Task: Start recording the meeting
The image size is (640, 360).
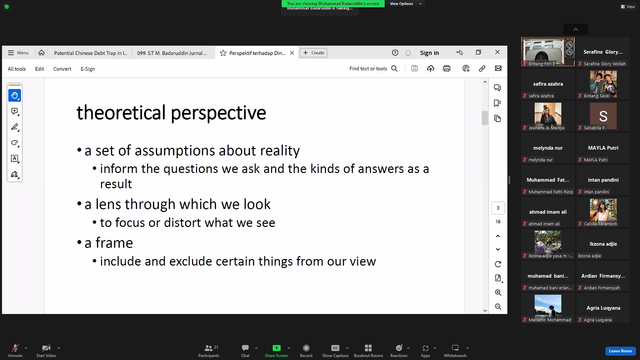Action: point(306,350)
